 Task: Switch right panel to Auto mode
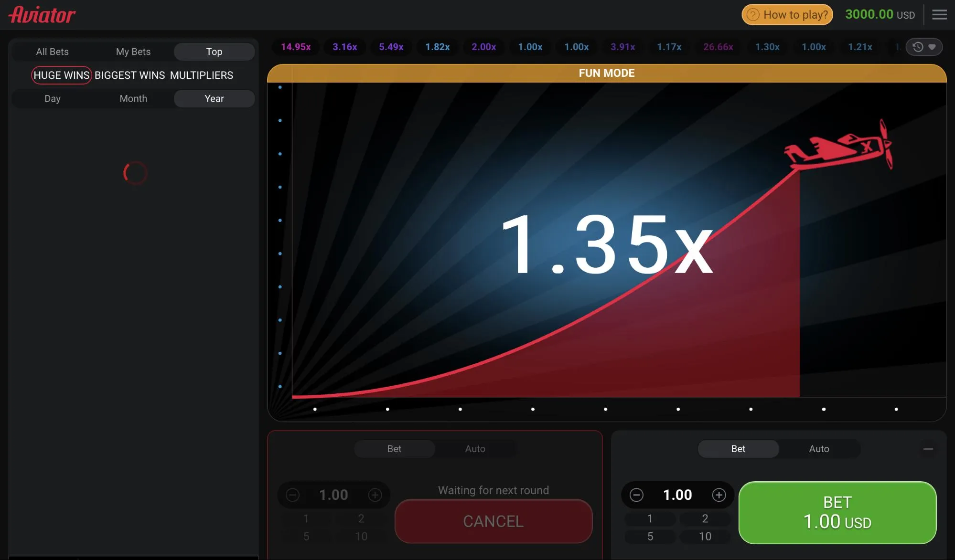[819, 449]
